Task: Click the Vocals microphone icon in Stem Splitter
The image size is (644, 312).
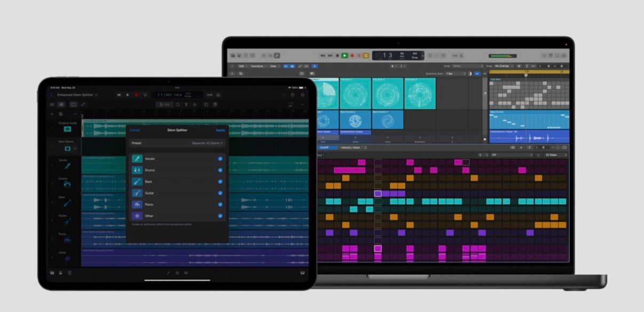Action: click(x=137, y=159)
